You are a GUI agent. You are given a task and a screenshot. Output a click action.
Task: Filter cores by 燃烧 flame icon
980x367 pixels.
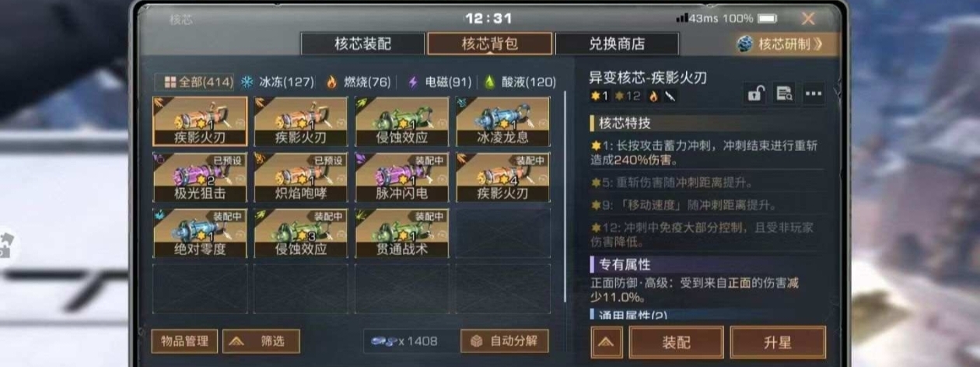point(332,82)
